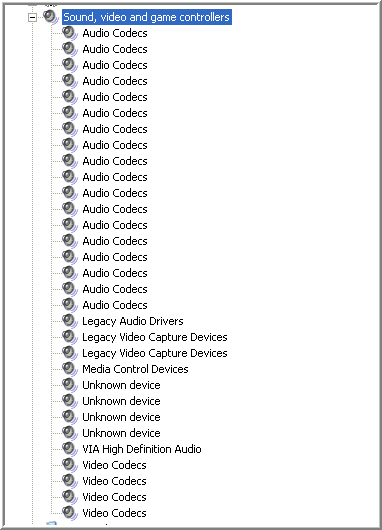This screenshot has width=382, height=530.
Task: Click the icon beside VIA High Definition Audio
Action: coord(70,449)
